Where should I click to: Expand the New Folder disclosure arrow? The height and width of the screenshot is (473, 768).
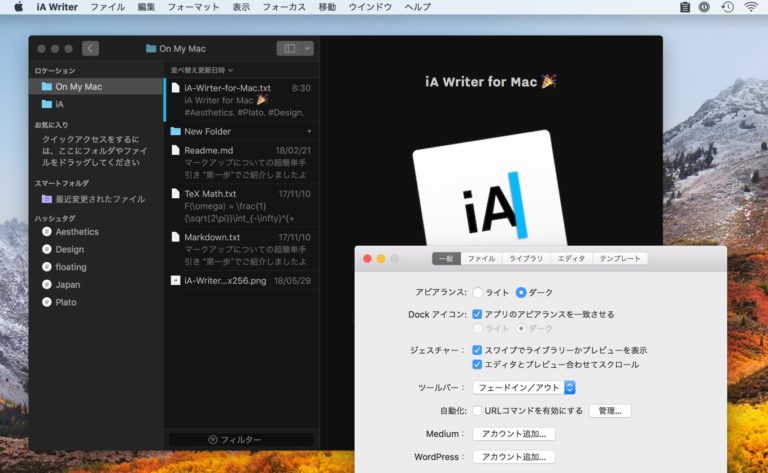[309, 131]
